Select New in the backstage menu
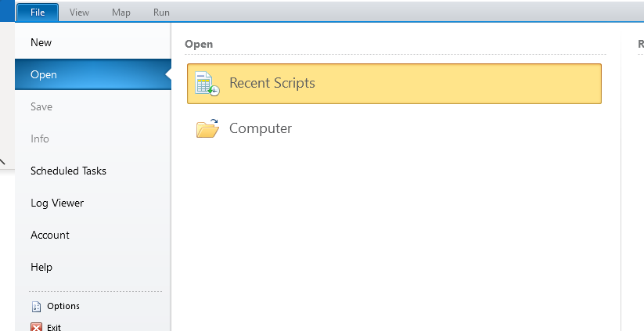 (41, 42)
